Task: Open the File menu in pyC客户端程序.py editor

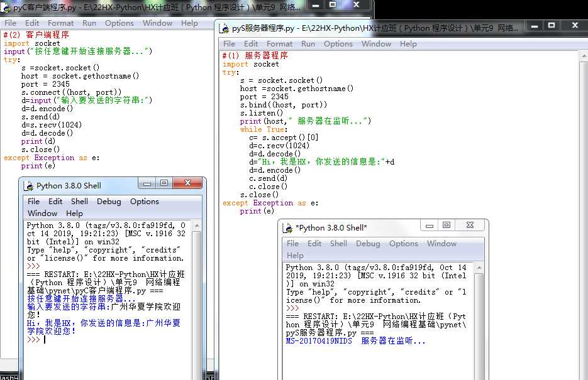Action: [x=10, y=23]
